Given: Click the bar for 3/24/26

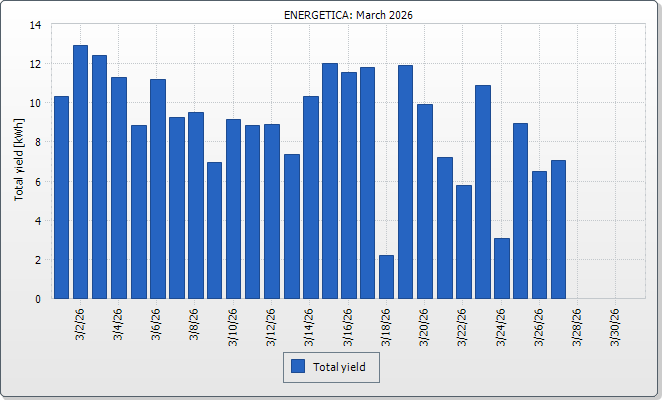Looking at the screenshot, I should (501, 268).
